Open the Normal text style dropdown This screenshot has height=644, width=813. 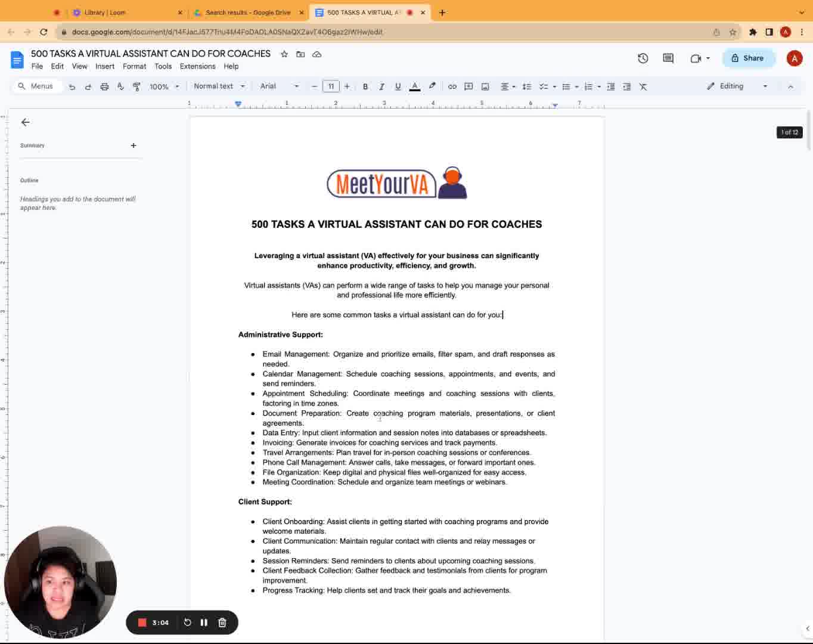tap(219, 86)
